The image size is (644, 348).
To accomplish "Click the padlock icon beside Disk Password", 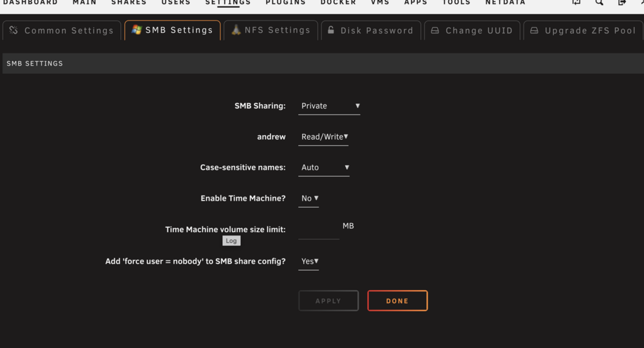I will tap(330, 30).
